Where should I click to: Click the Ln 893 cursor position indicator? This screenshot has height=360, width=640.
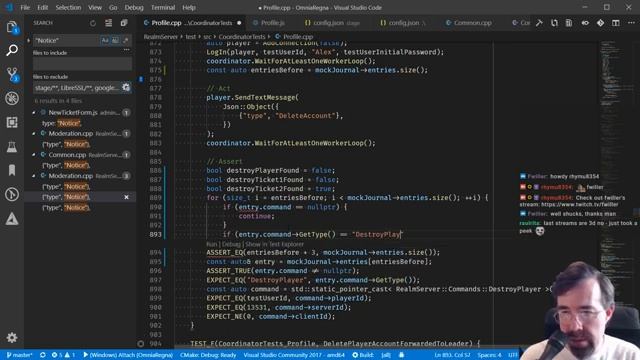(452, 355)
